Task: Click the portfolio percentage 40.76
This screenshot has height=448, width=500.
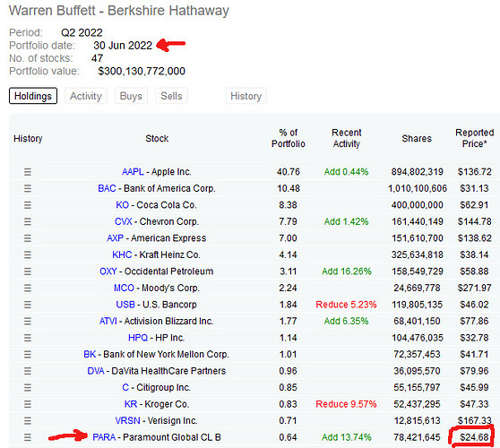Action: coord(289,172)
